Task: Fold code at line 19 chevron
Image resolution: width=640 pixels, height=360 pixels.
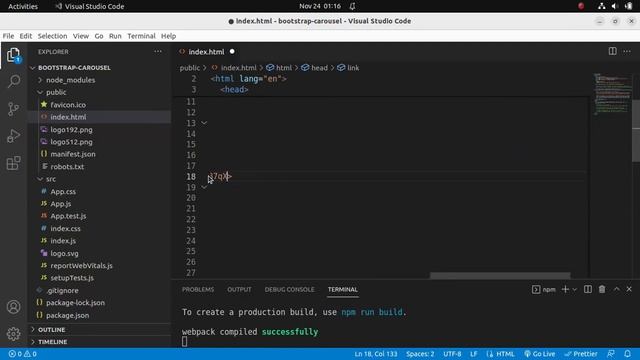Action: click(x=204, y=187)
